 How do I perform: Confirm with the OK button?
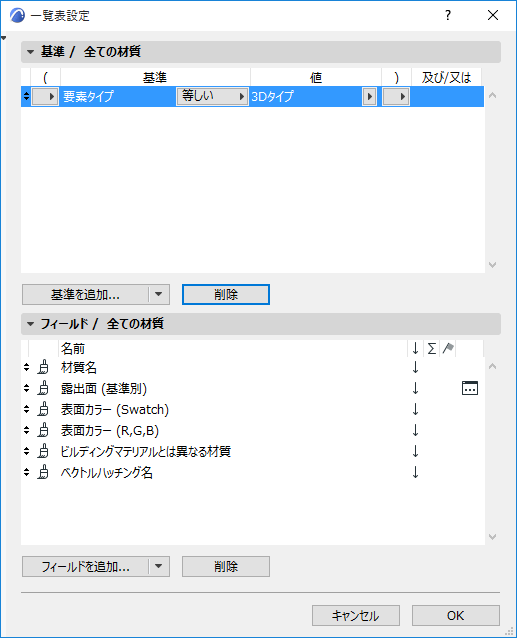coord(456,615)
